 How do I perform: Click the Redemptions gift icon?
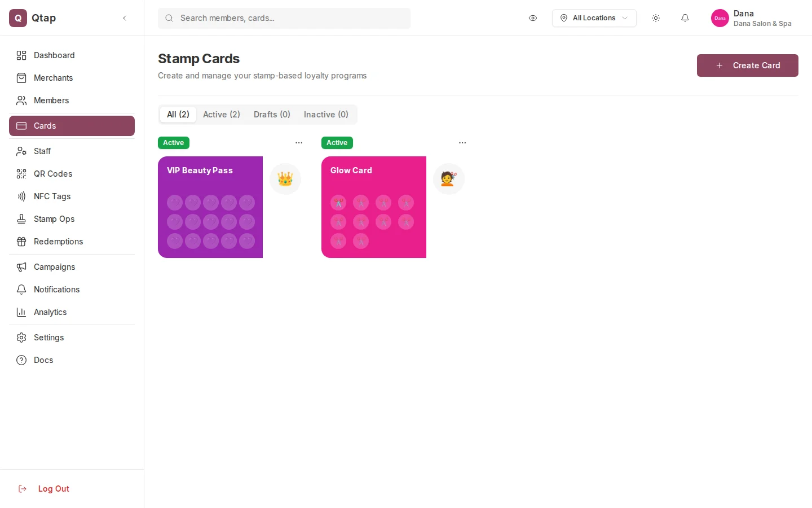tap(21, 242)
